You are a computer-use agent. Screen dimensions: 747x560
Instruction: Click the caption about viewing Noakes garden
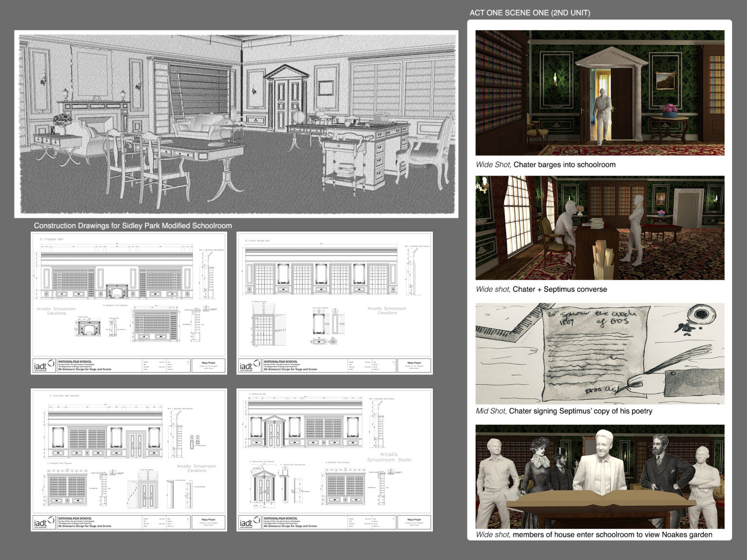coord(594,534)
